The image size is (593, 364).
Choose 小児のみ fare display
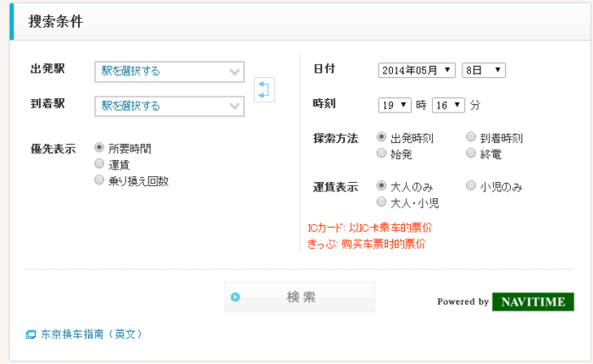(471, 186)
